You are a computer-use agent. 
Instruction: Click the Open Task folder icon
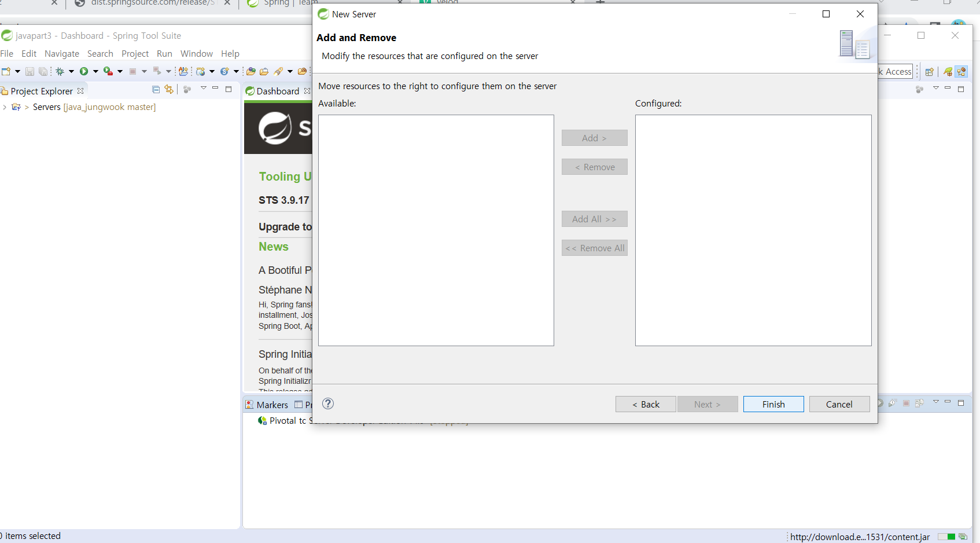pos(264,71)
